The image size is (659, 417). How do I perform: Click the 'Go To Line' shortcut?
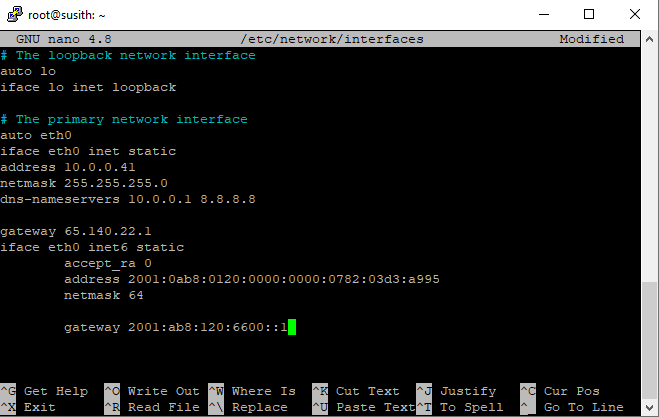(572, 407)
